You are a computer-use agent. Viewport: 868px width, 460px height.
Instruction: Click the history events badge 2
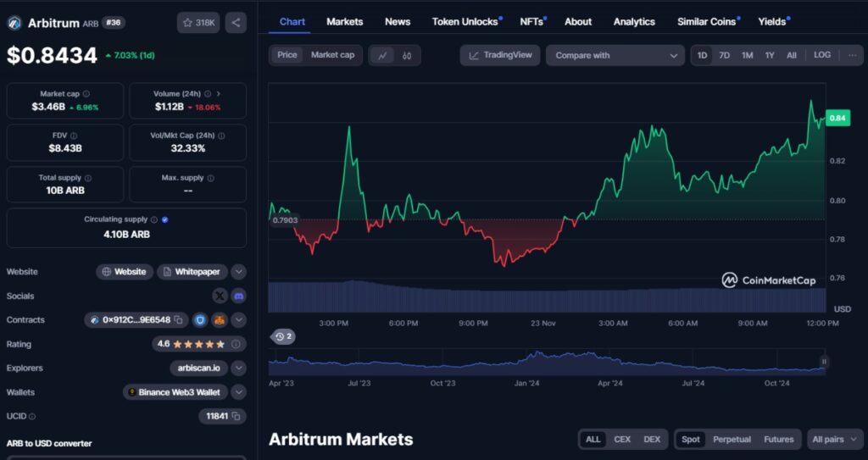pyautogui.click(x=283, y=336)
